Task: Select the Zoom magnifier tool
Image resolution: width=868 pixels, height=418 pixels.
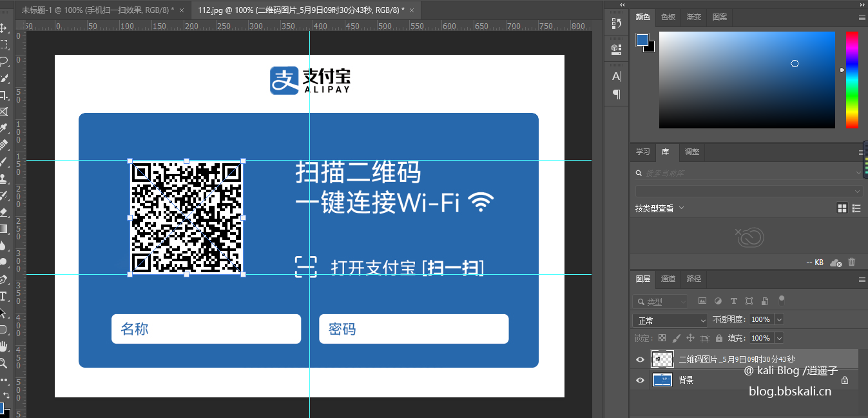Action: tap(3, 363)
